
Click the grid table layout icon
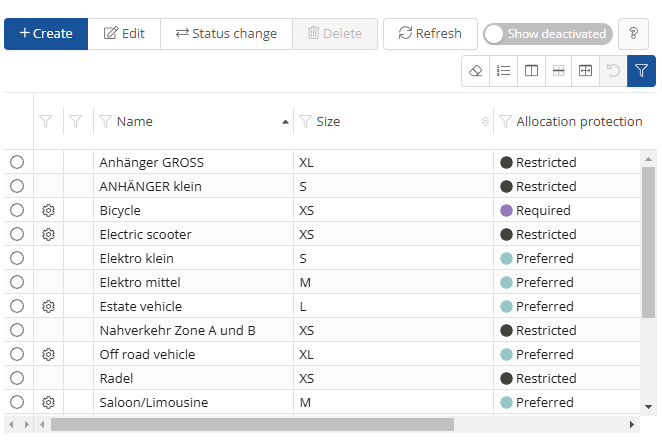pos(586,71)
